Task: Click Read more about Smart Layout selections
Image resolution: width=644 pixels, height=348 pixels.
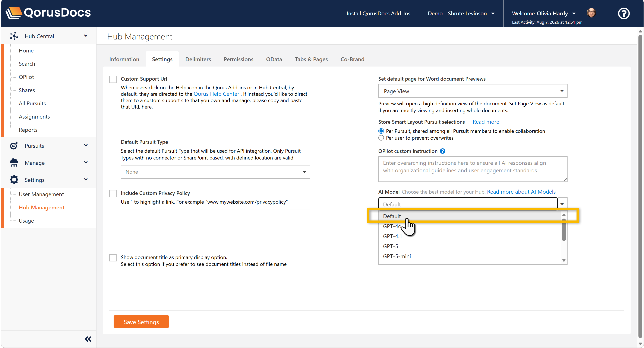Action: tap(486, 122)
